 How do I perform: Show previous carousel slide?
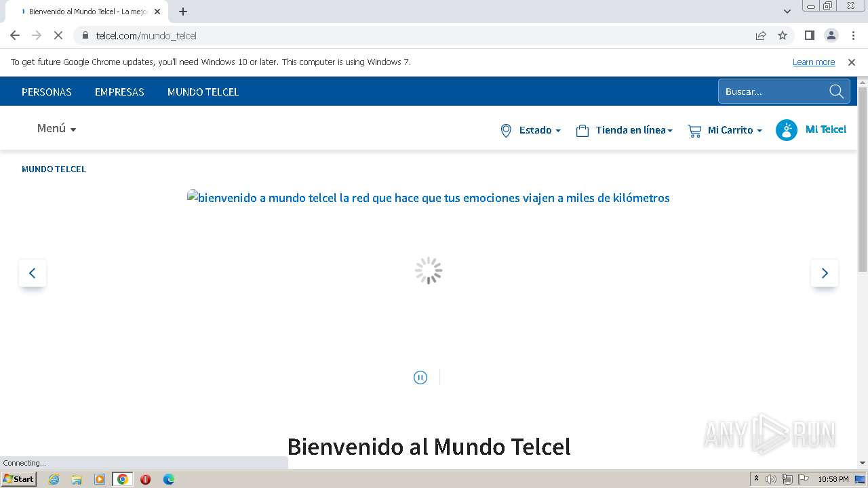click(x=32, y=272)
